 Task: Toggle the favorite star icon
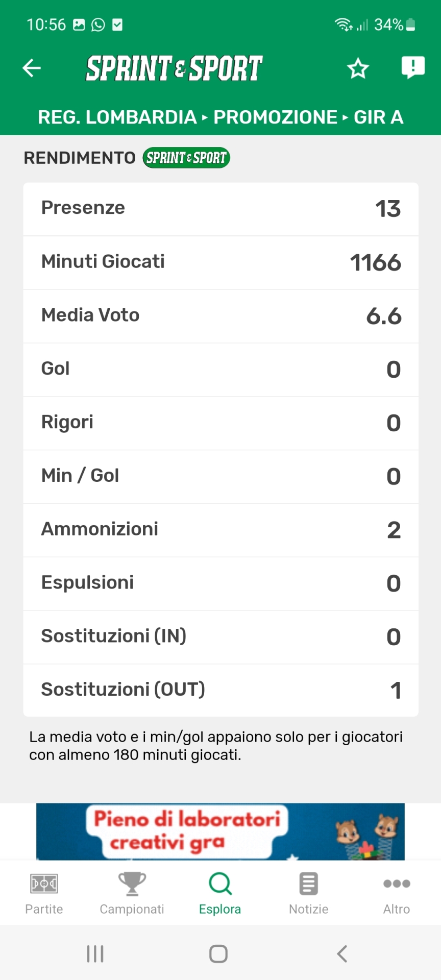(x=358, y=68)
